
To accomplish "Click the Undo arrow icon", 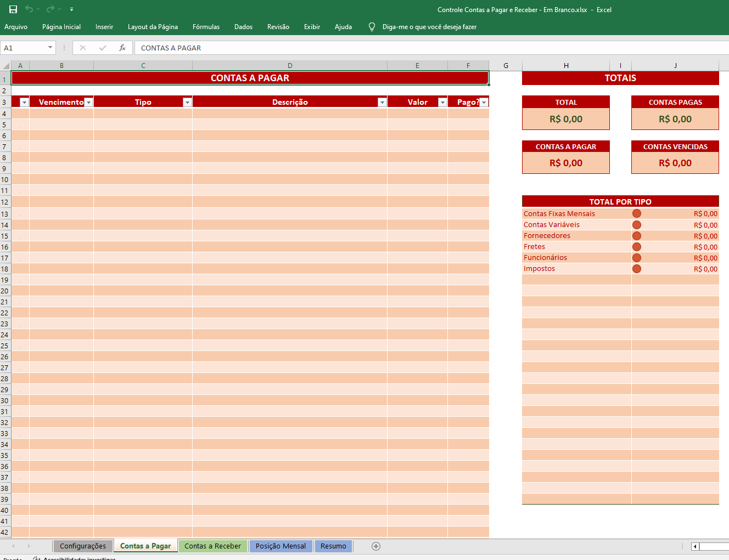I will click(x=29, y=9).
